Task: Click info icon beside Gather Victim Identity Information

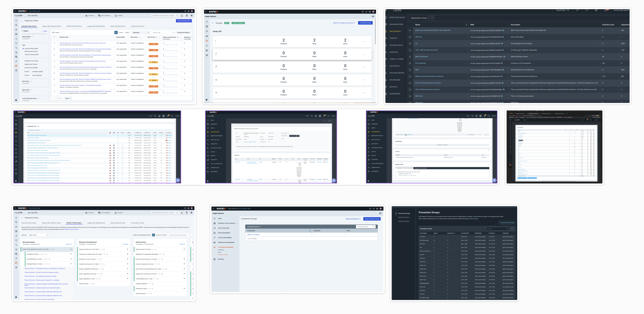Action: click(54, 249)
